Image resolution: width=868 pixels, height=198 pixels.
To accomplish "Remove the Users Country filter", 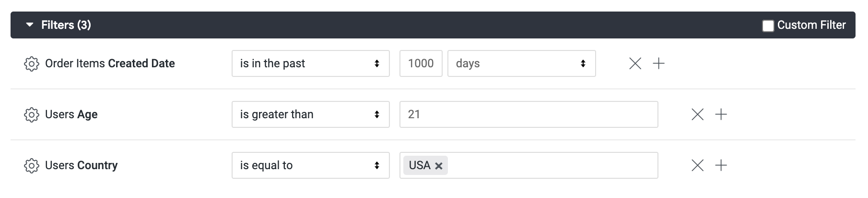I will pyautogui.click(x=697, y=165).
